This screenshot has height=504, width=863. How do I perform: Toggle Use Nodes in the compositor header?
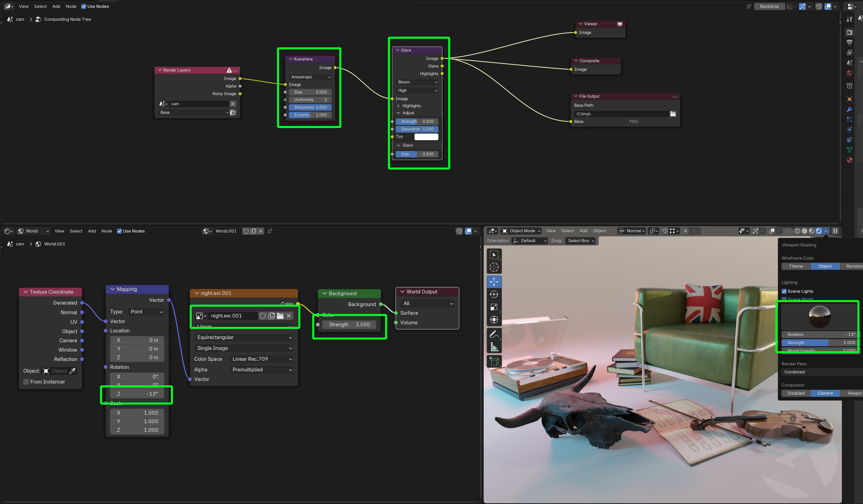tap(84, 6)
